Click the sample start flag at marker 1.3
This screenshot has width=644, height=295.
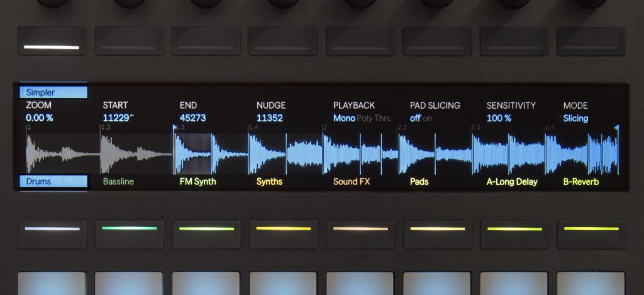[175, 127]
